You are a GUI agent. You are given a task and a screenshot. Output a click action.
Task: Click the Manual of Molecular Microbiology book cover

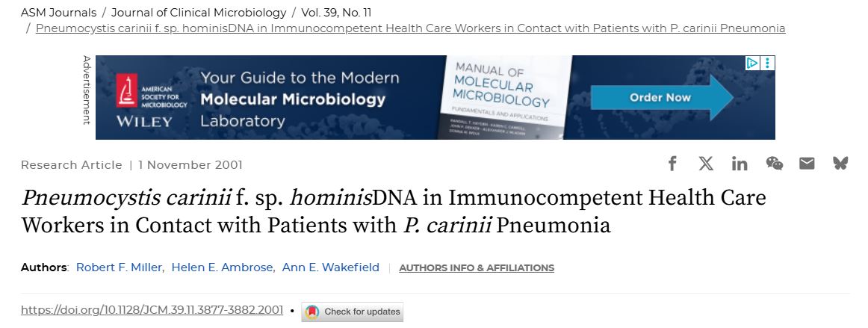pyautogui.click(x=508, y=97)
